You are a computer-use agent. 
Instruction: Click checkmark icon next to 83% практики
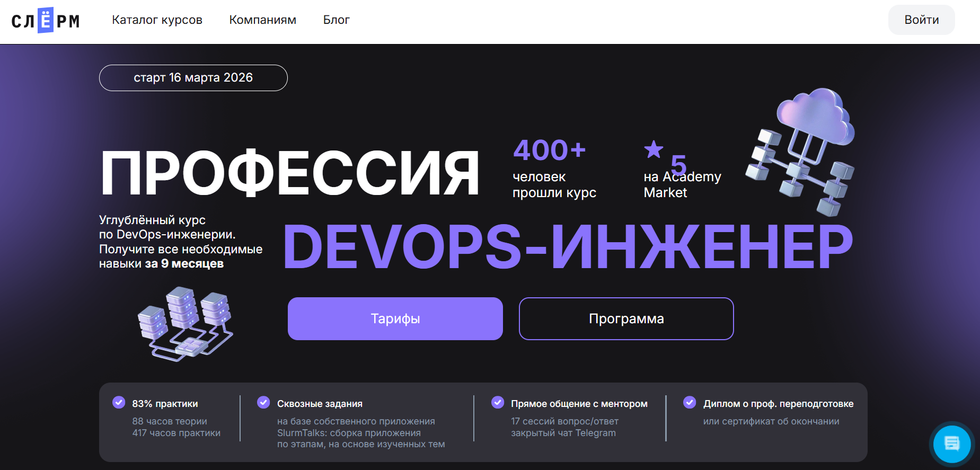click(119, 403)
